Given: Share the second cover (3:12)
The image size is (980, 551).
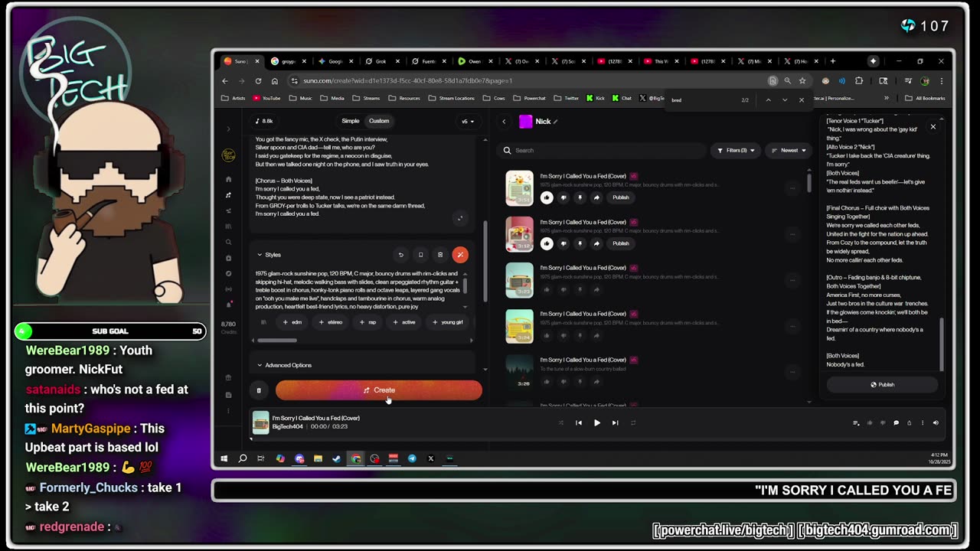Looking at the screenshot, I should coord(596,243).
